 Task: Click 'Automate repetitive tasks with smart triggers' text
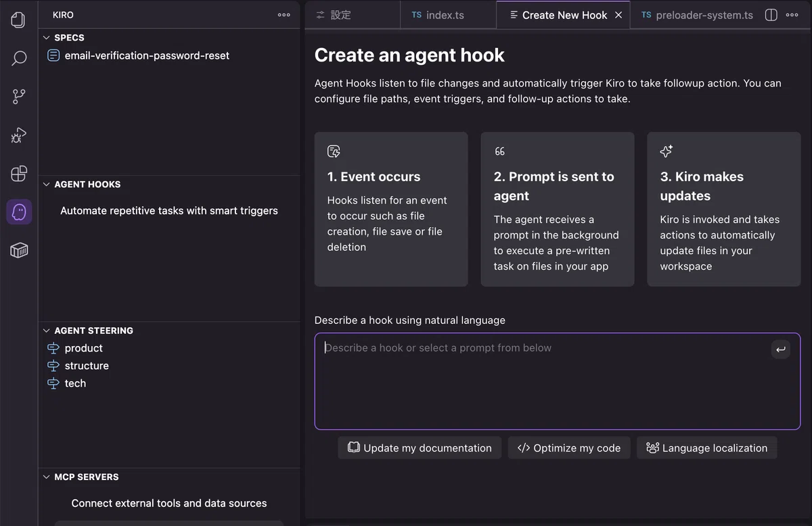point(169,210)
